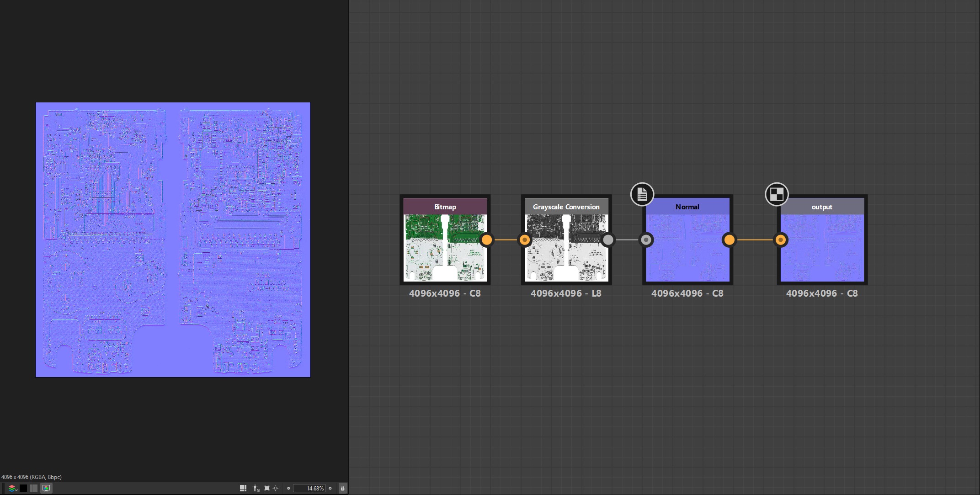Click the document badge on Normal node
The height and width of the screenshot is (495, 980).
pyautogui.click(x=642, y=194)
